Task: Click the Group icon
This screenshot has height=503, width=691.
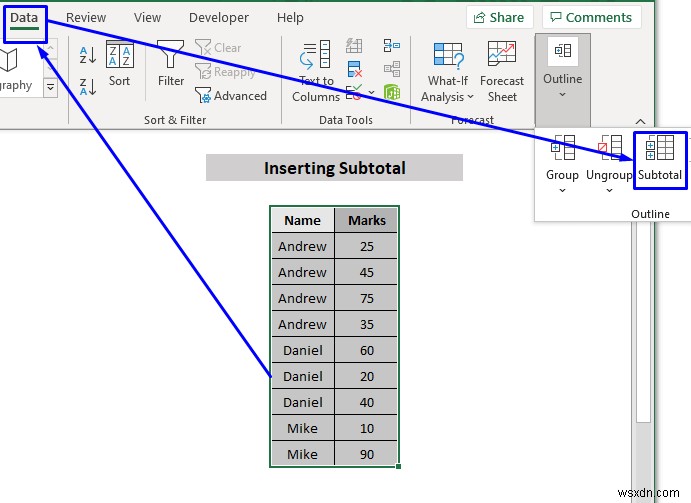Action: pyautogui.click(x=562, y=148)
